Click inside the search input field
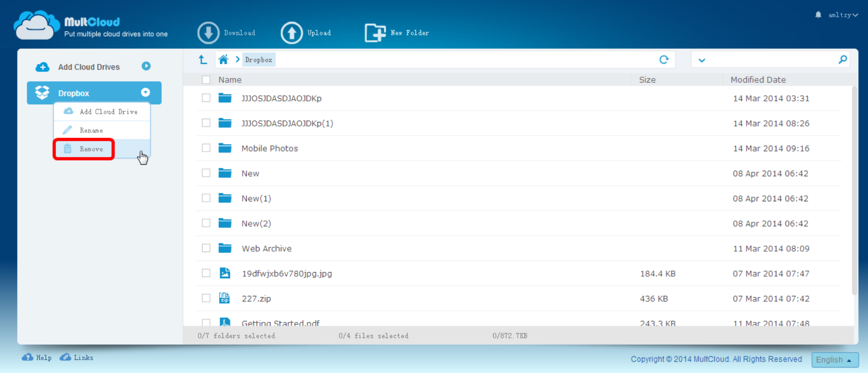The height and width of the screenshot is (373, 868). tap(772, 60)
